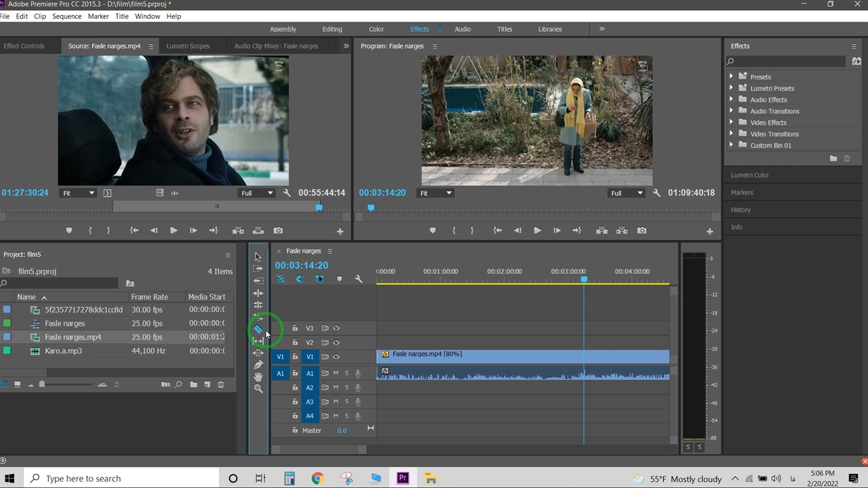868x488 pixels.
Task: Toggle lock on V3 track
Action: click(x=295, y=328)
